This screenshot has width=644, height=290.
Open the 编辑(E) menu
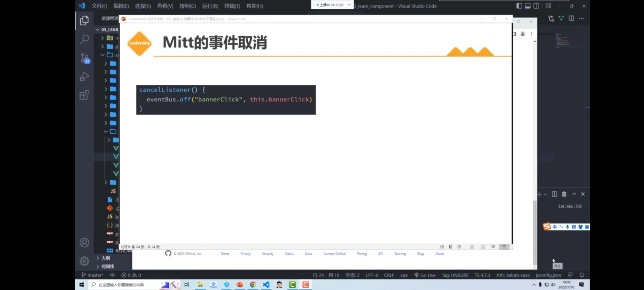tap(121, 6)
